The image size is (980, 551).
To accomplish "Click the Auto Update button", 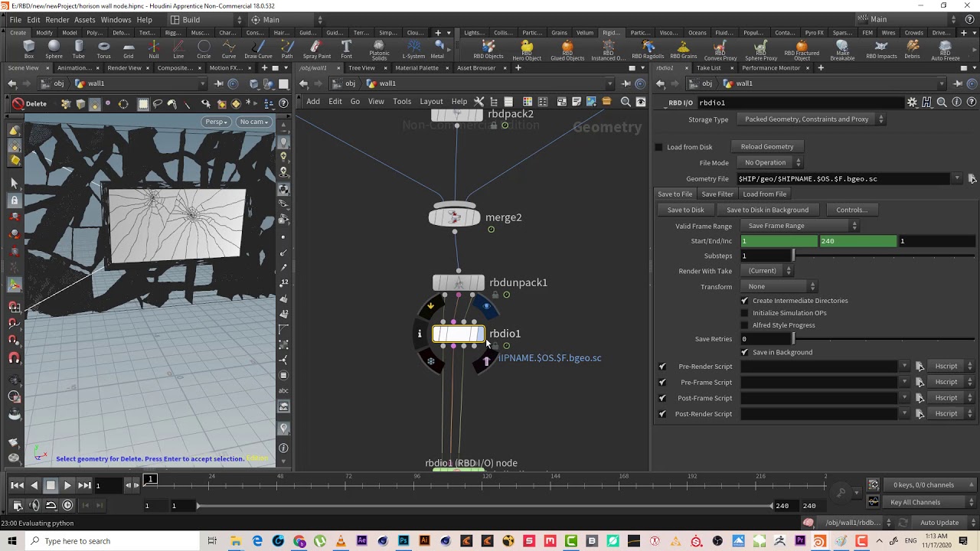I will click(x=939, y=523).
